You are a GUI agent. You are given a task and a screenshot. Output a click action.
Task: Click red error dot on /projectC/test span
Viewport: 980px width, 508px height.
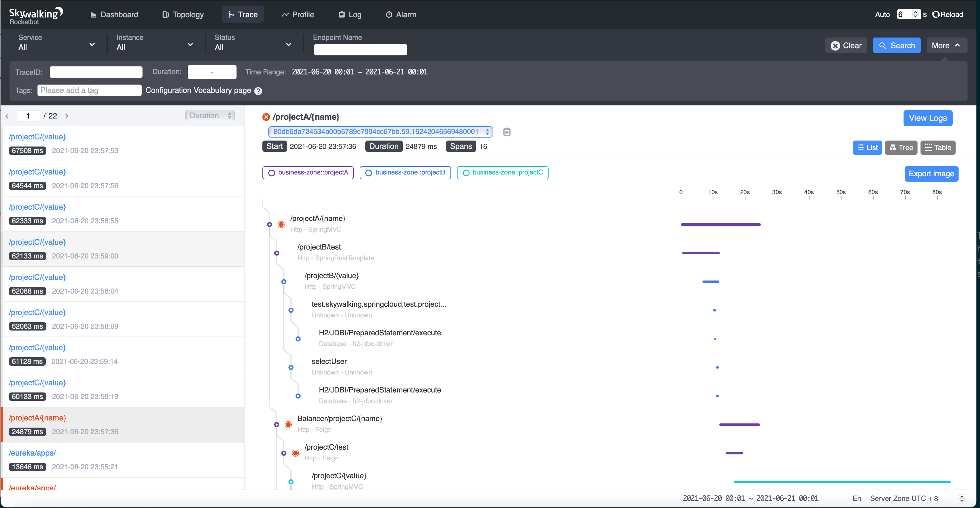(295, 453)
